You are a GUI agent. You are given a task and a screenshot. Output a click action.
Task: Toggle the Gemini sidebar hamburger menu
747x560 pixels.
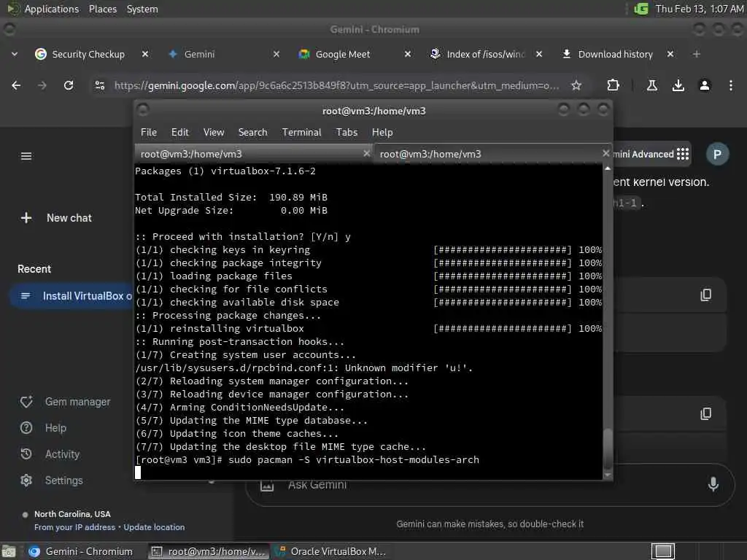(26, 156)
